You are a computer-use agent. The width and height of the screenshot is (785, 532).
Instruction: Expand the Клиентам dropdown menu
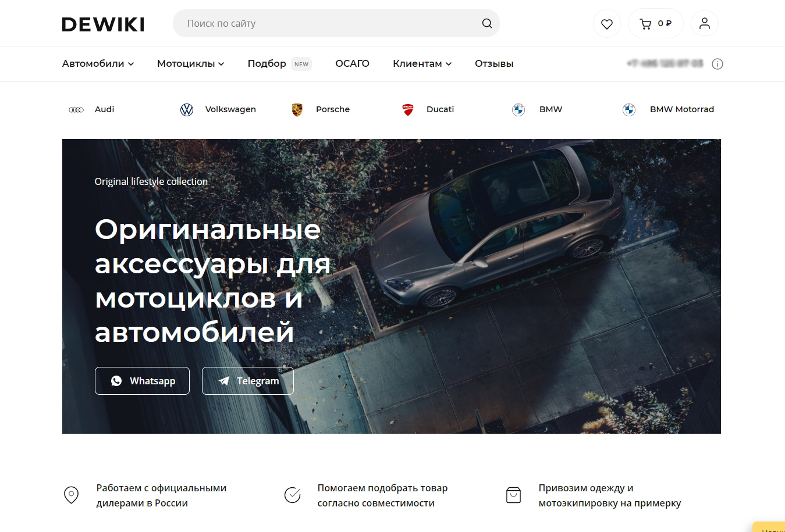click(x=422, y=64)
